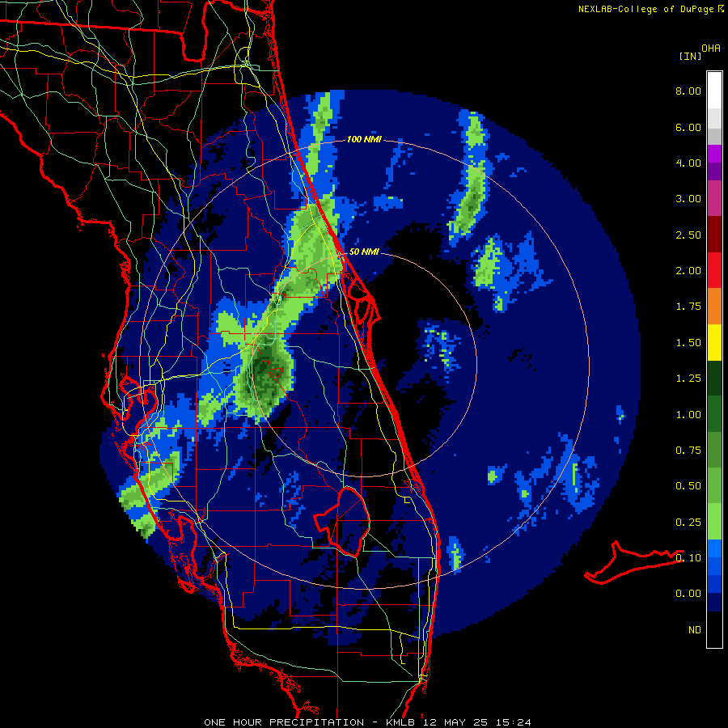The image size is (728, 728).
Task: Select the pink legend swatch near 3.00
Action: (x=714, y=198)
